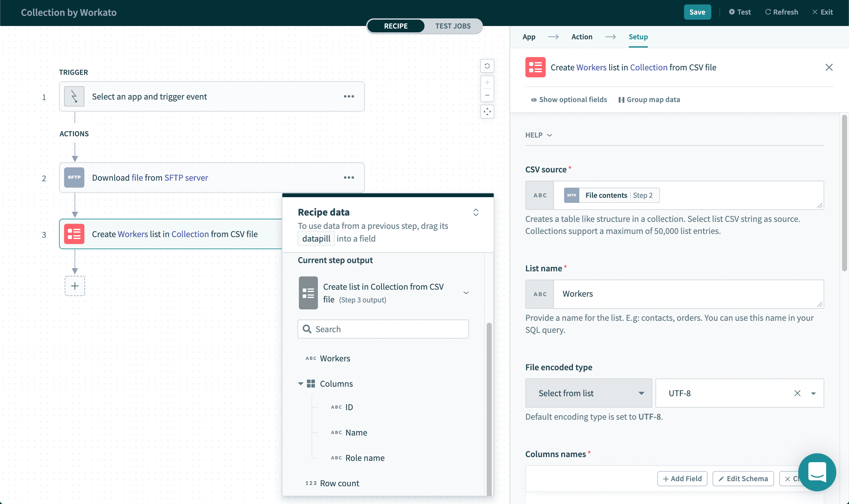This screenshot has width=849, height=504.
Task: Click the SFTP icon on step 2
Action: coord(74,178)
